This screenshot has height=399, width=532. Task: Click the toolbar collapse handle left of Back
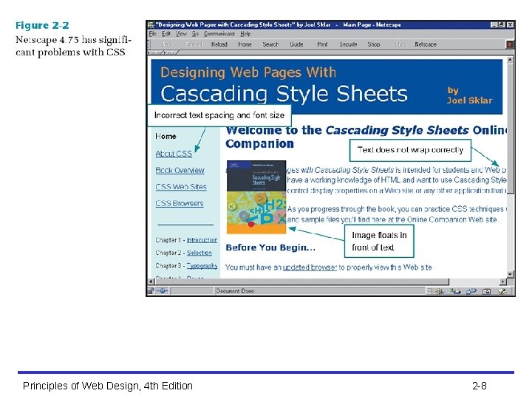pos(149,44)
